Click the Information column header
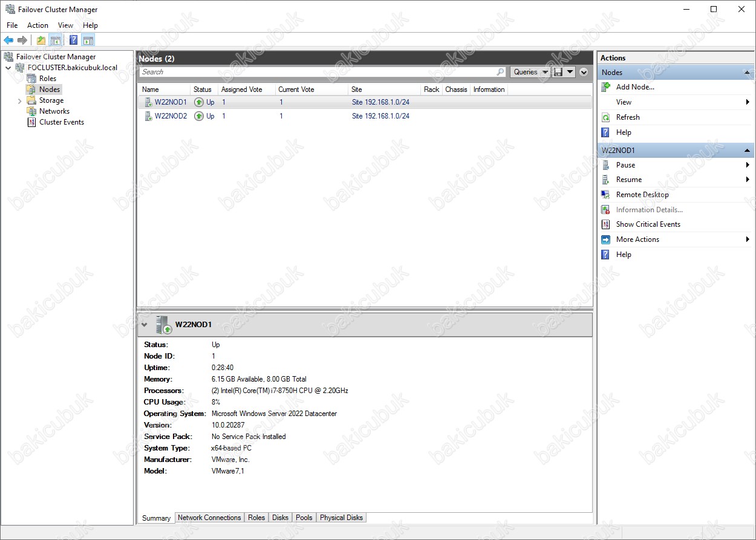The width and height of the screenshot is (756, 540). pos(489,89)
